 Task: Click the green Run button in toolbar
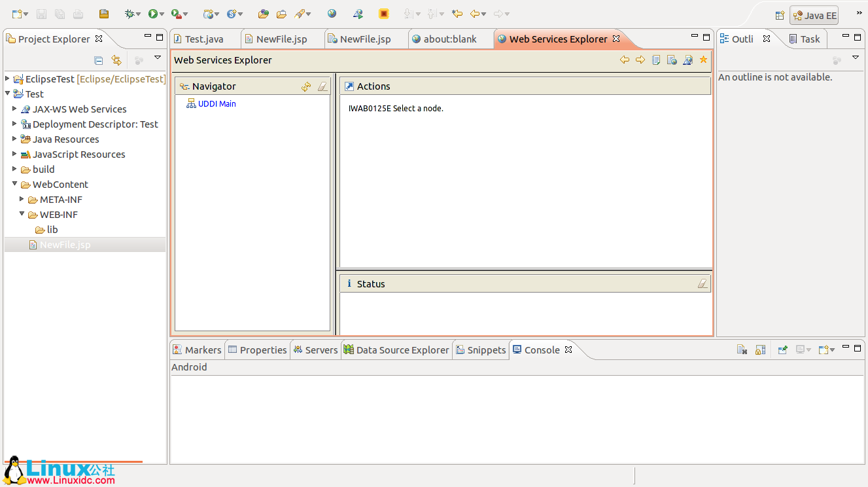153,14
